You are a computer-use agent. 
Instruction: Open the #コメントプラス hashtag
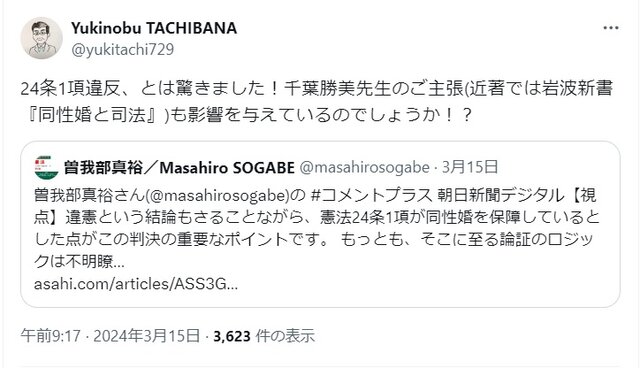pyautogui.click(x=371, y=195)
